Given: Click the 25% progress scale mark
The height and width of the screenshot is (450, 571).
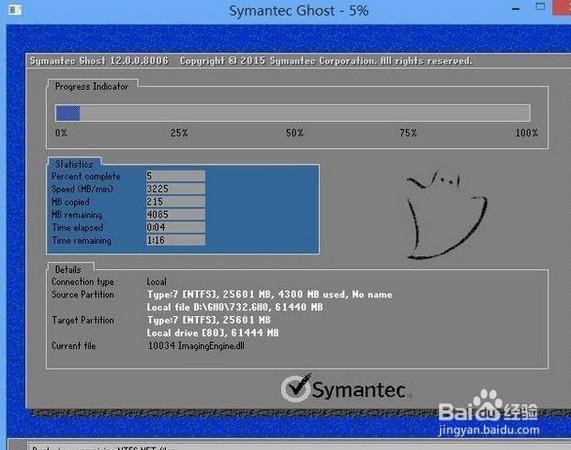Looking at the screenshot, I should pyautogui.click(x=179, y=133).
